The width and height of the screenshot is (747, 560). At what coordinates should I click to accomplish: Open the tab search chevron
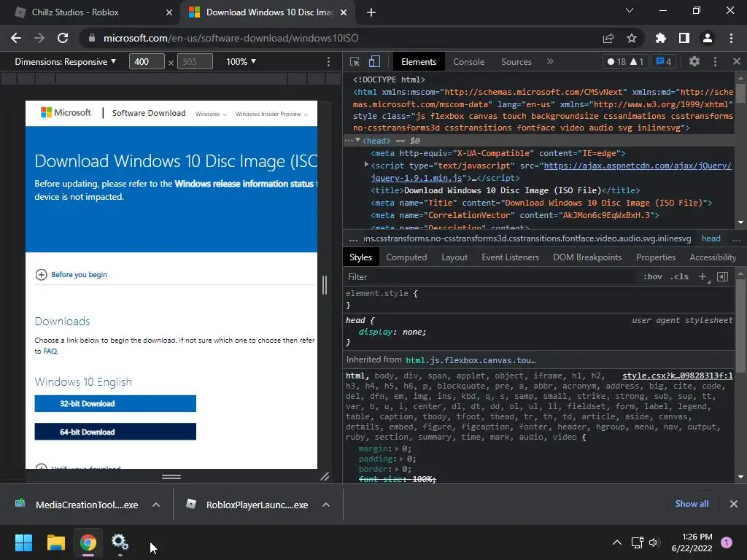click(x=630, y=10)
